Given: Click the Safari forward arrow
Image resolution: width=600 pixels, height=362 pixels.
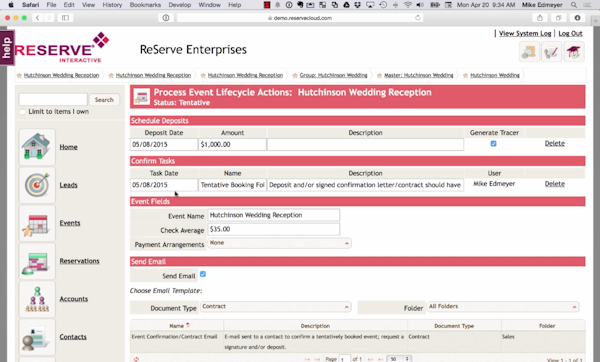Looking at the screenshot, I should 49,18.
